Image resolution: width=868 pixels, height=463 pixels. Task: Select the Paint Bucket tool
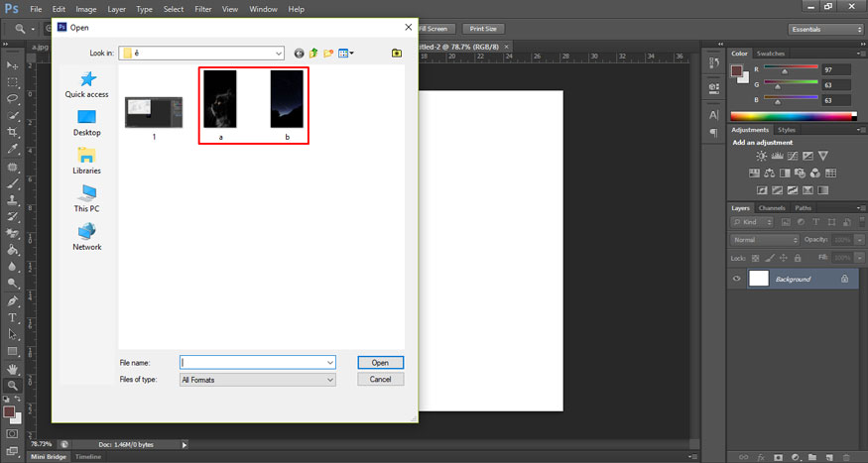click(12, 251)
